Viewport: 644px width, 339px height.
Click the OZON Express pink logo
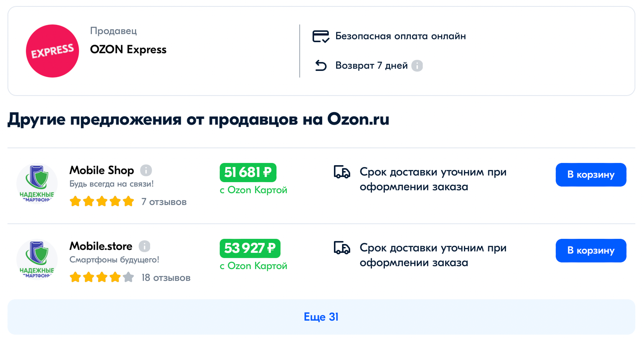pyautogui.click(x=52, y=51)
